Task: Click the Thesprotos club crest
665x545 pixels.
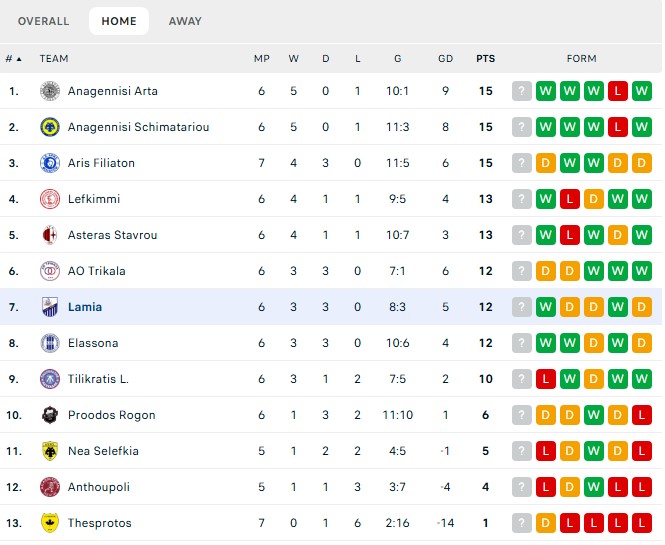Action: [x=49, y=523]
